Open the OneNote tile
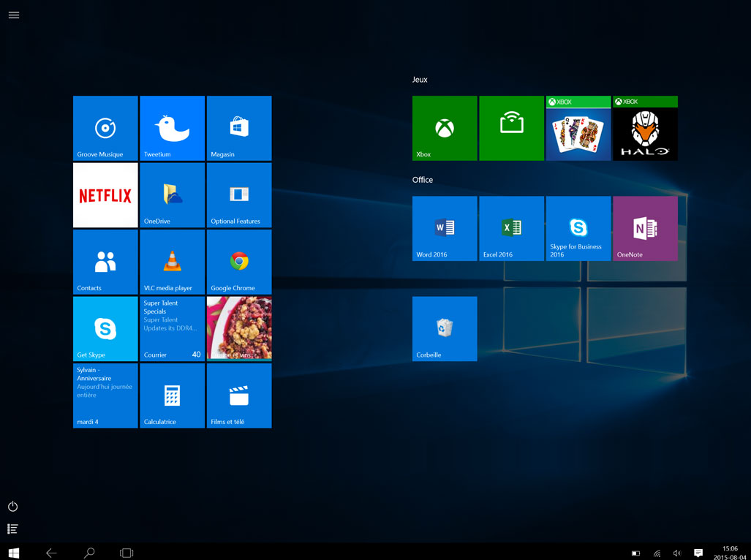Screen dimensions: 751x560 point(645,229)
